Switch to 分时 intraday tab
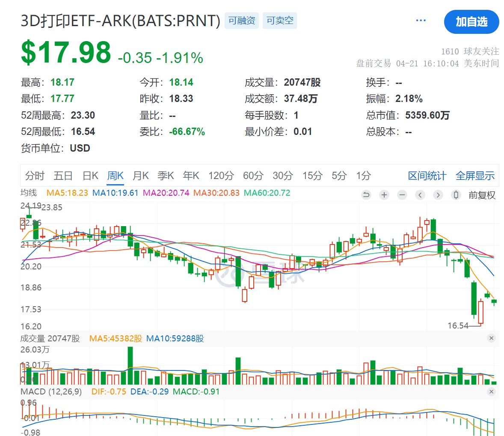504x436 pixels. [35, 176]
